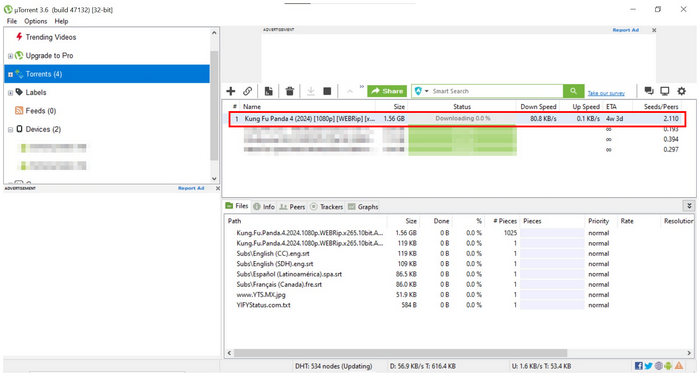Image resolution: width=700 pixels, height=376 pixels.
Task: Sort torrents by Seeds/Peers column
Action: click(661, 107)
